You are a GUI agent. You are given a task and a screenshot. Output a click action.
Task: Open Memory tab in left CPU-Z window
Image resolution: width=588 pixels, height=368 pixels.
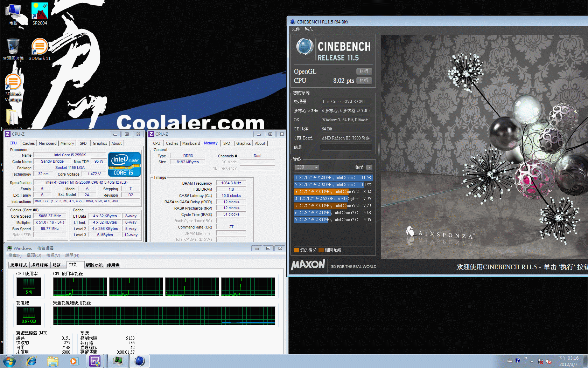67,143
